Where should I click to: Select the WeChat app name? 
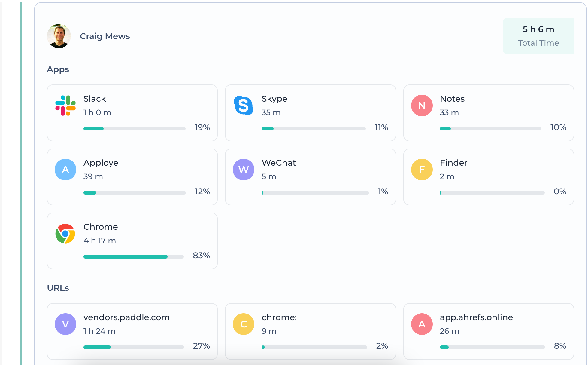pyautogui.click(x=279, y=163)
